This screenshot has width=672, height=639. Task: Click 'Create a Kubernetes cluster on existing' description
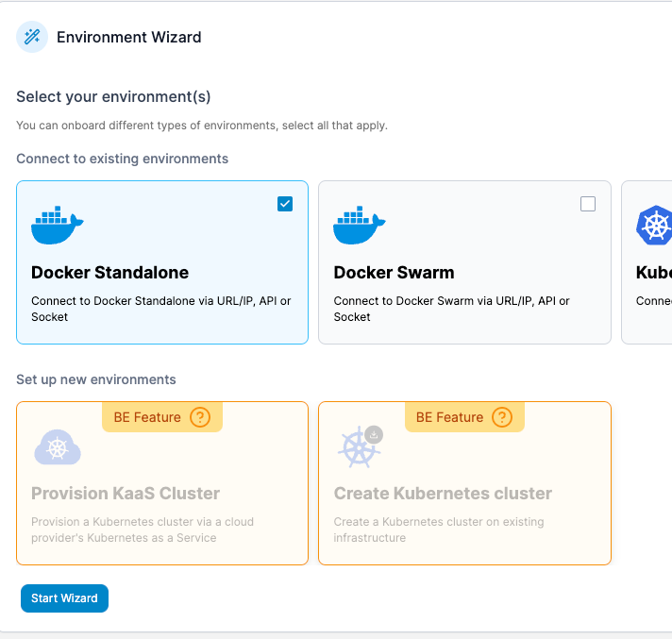pos(439,530)
